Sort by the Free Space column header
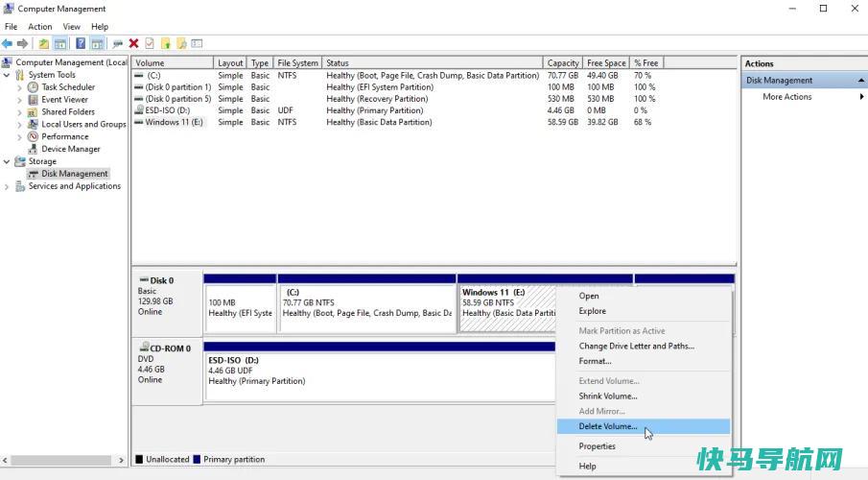 click(x=606, y=62)
